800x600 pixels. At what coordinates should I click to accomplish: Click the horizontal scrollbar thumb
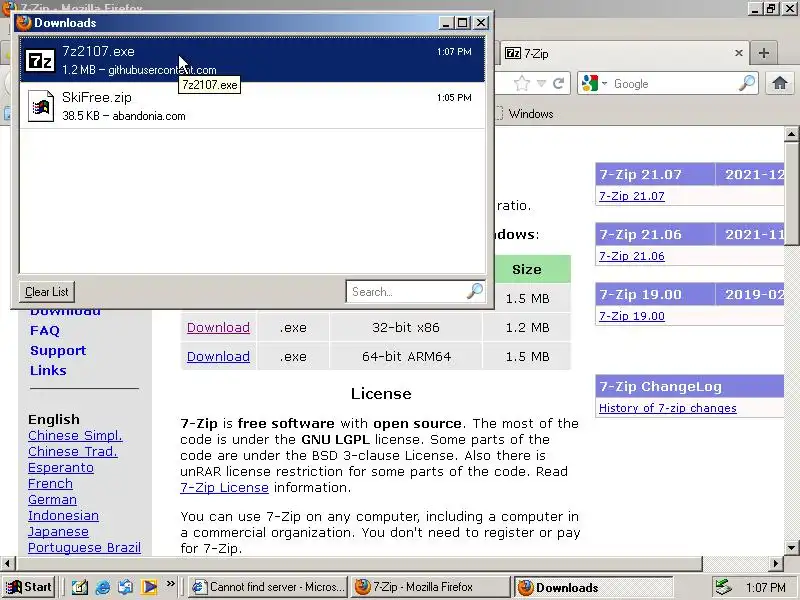[360, 564]
